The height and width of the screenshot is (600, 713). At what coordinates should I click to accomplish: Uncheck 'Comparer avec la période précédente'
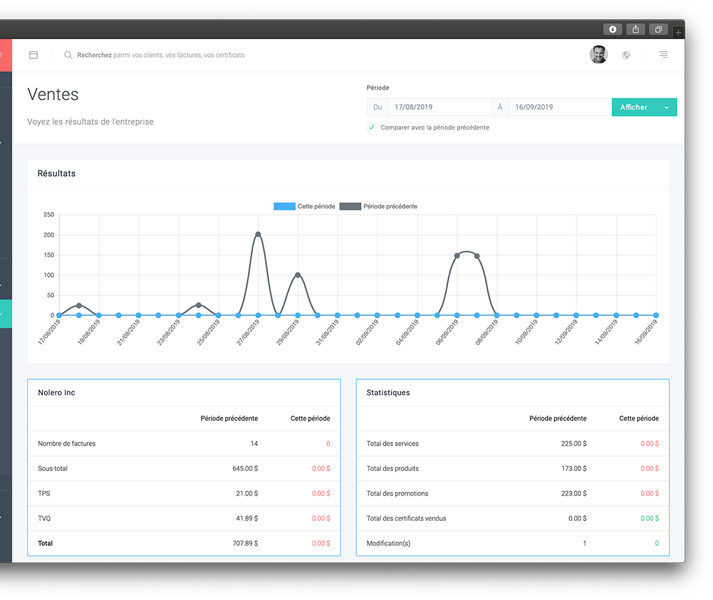372,127
